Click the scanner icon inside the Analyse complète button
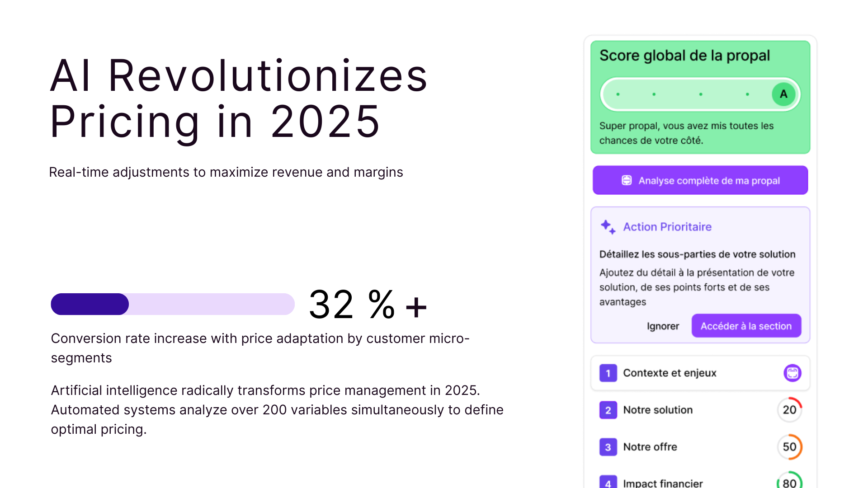 (x=627, y=180)
